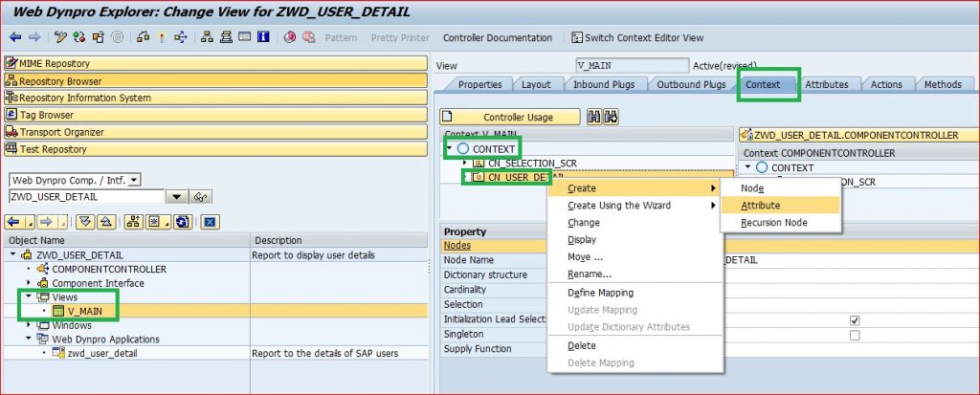Viewport: 980px width, 395px height.
Task: Collapse the ZWD_USER_DETAIL root tree node
Action: [13, 255]
